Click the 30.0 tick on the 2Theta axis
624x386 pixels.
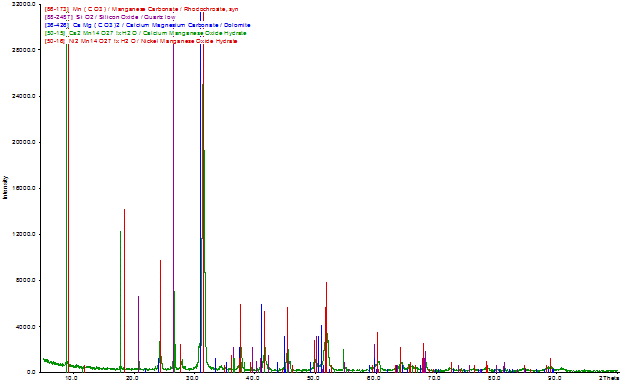point(192,378)
